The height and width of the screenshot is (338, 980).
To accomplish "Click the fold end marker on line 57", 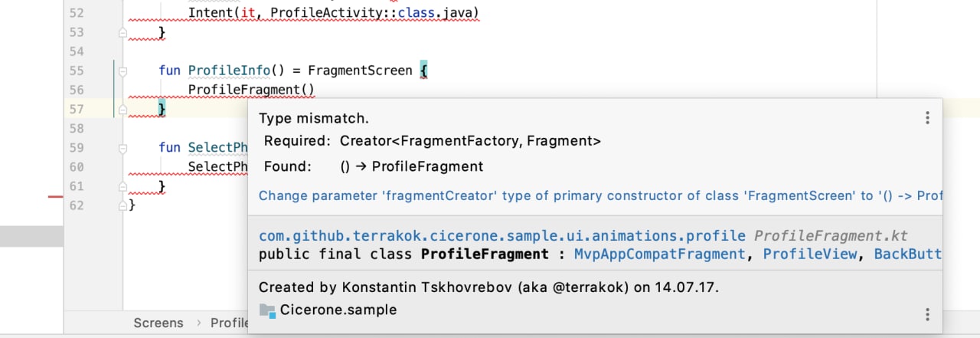I will [x=122, y=110].
